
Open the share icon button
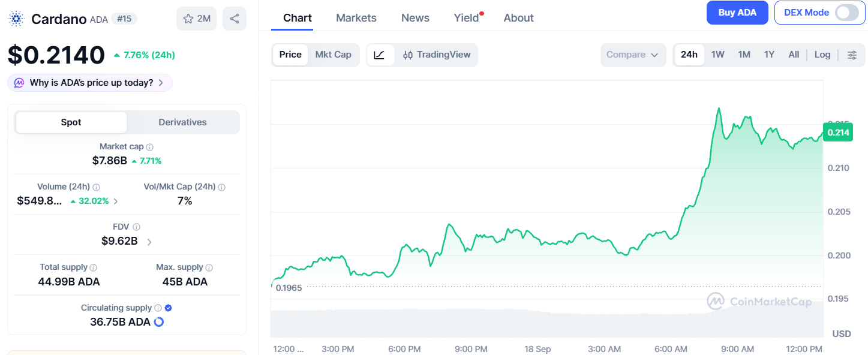[x=235, y=19]
